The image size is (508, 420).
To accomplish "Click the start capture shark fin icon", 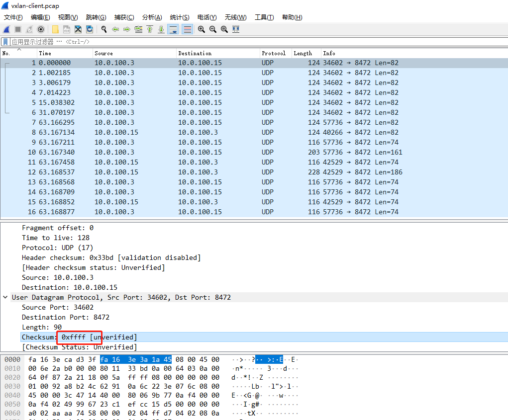I will tap(6, 29).
